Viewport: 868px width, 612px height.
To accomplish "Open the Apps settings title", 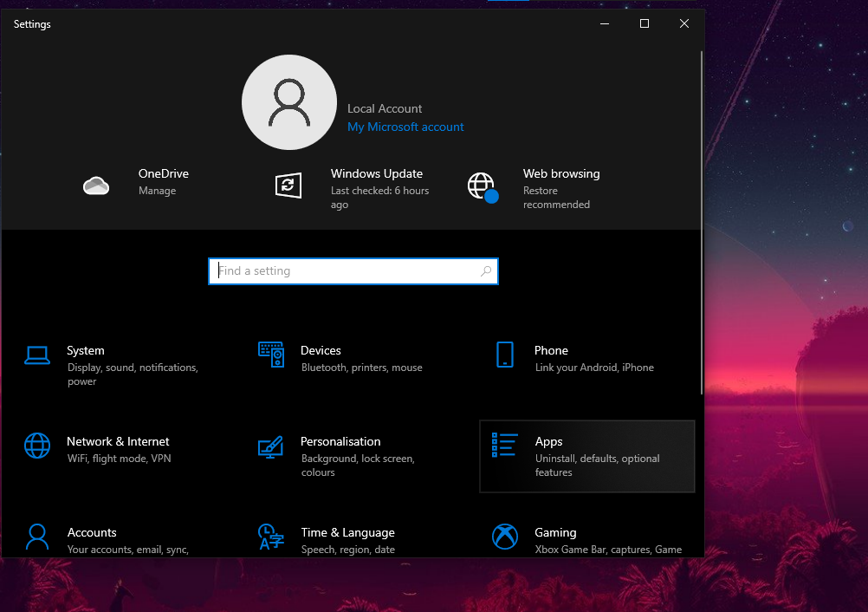I will (x=548, y=442).
